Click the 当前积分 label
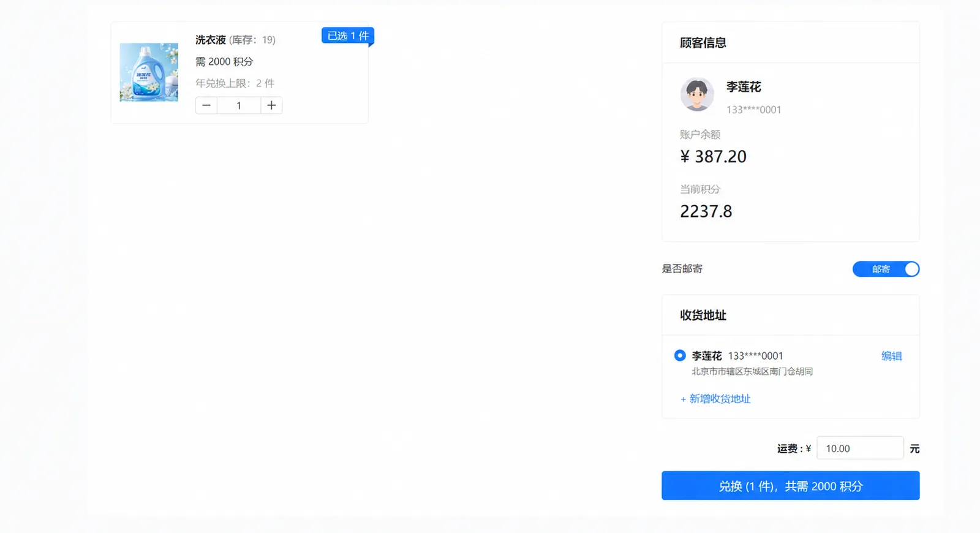The width and height of the screenshot is (980, 533). tap(700, 189)
